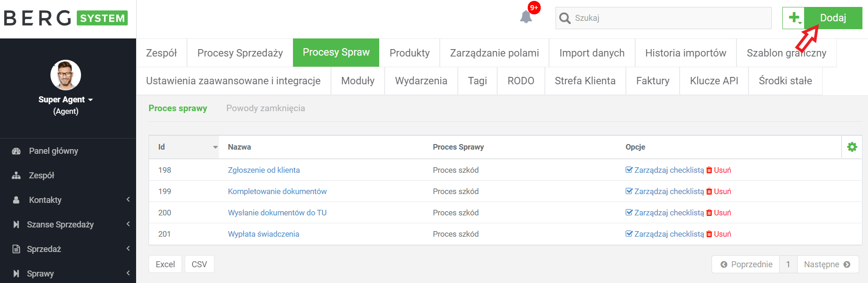Click the green Dodaj button
Viewport: 868px width, 283px height.
[x=833, y=18]
